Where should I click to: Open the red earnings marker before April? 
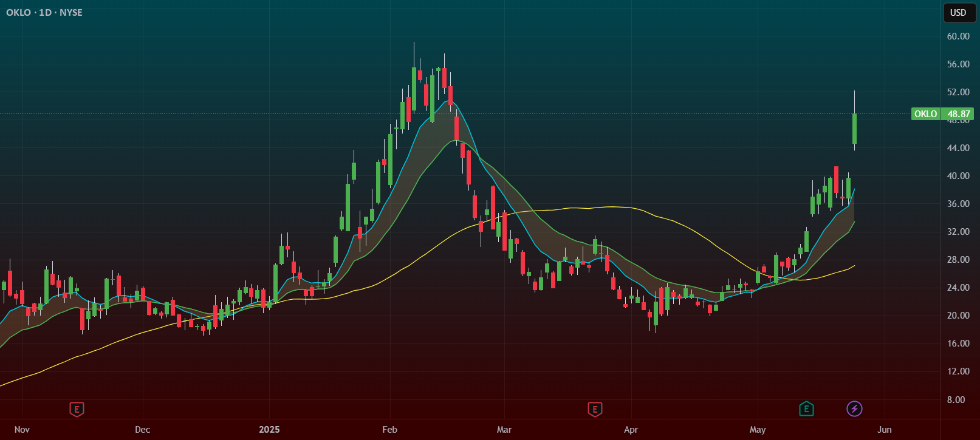coord(595,410)
